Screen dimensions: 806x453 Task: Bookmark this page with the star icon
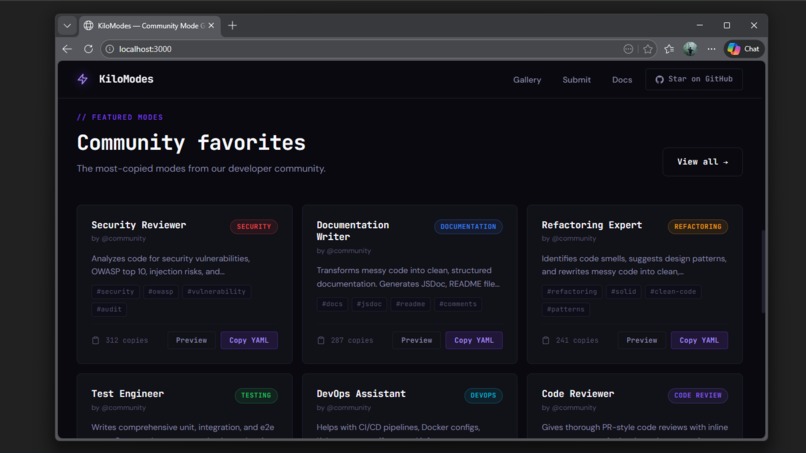coord(648,49)
